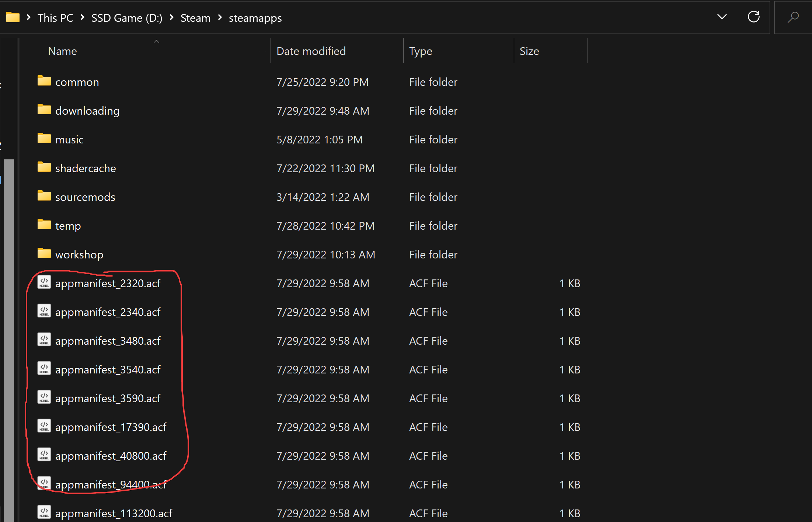The image size is (812, 522).
Task: Navigate to Steam in breadcrumb path
Action: 195,18
